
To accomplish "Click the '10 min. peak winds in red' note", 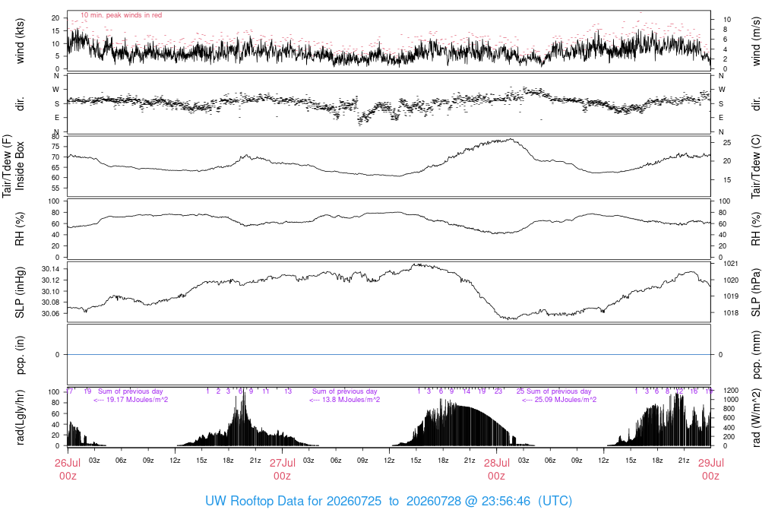I will [x=121, y=15].
